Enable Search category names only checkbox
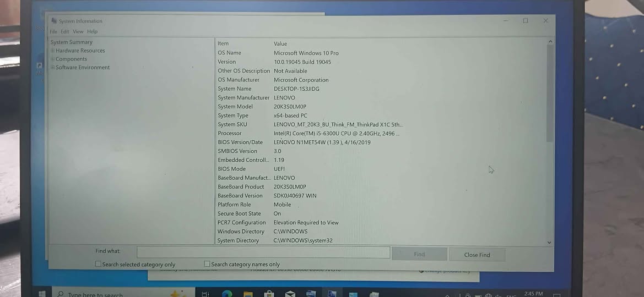Viewport: 644px width, 297px height. [x=207, y=264]
